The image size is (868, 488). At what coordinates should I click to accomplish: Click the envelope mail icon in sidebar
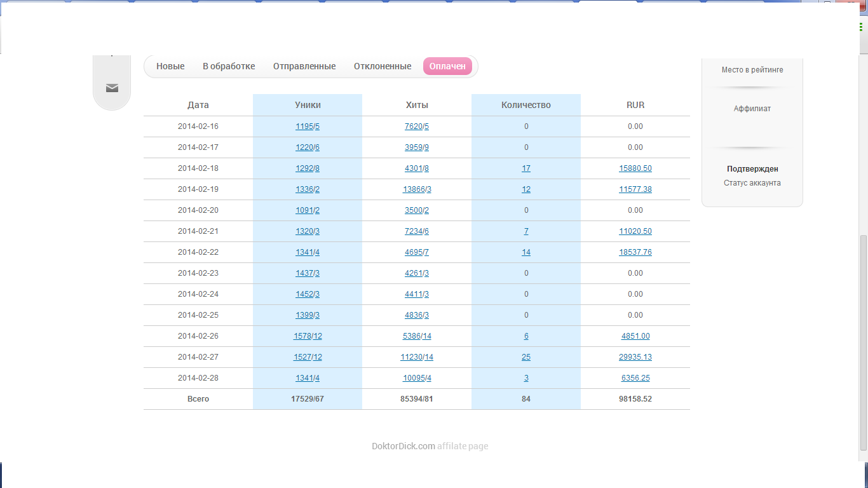(112, 88)
